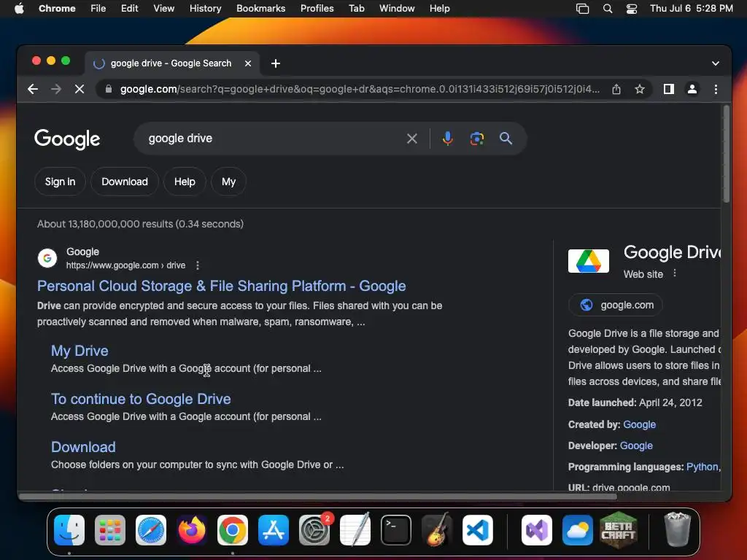Open the Edit menu
Viewport: 747px width, 560px height.
[129, 9]
